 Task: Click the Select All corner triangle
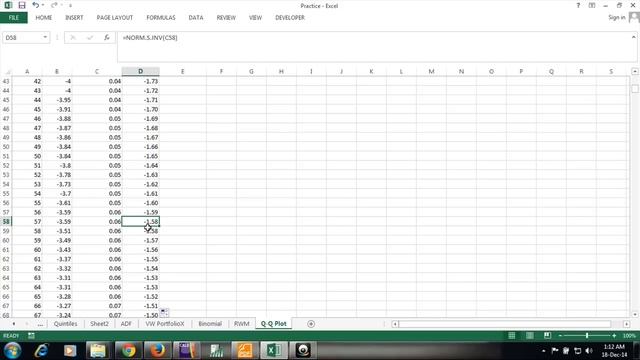click(x=7, y=71)
